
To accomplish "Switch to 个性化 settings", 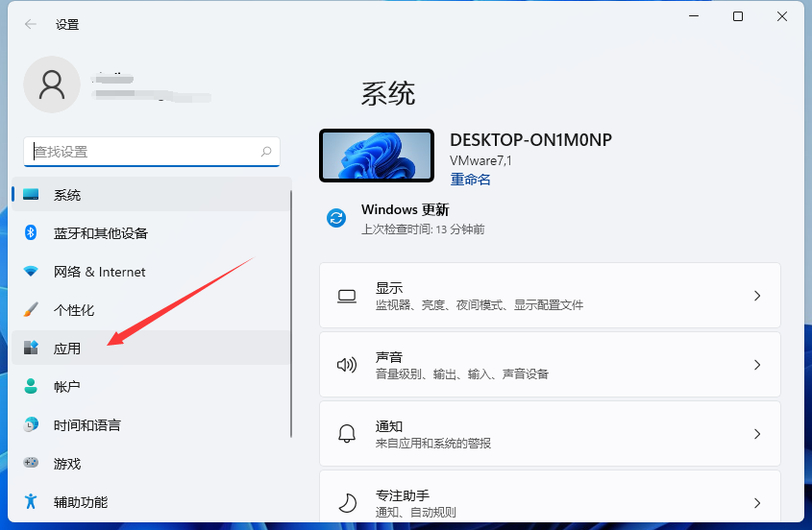I will point(150,309).
